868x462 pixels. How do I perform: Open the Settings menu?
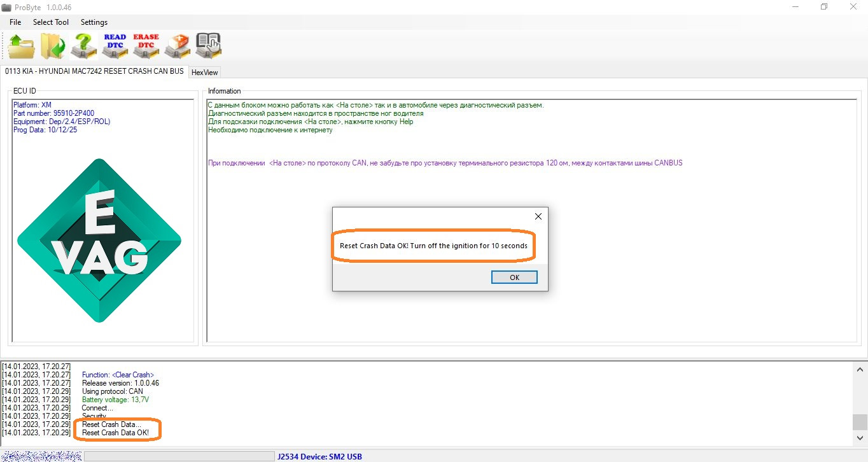[x=94, y=22]
